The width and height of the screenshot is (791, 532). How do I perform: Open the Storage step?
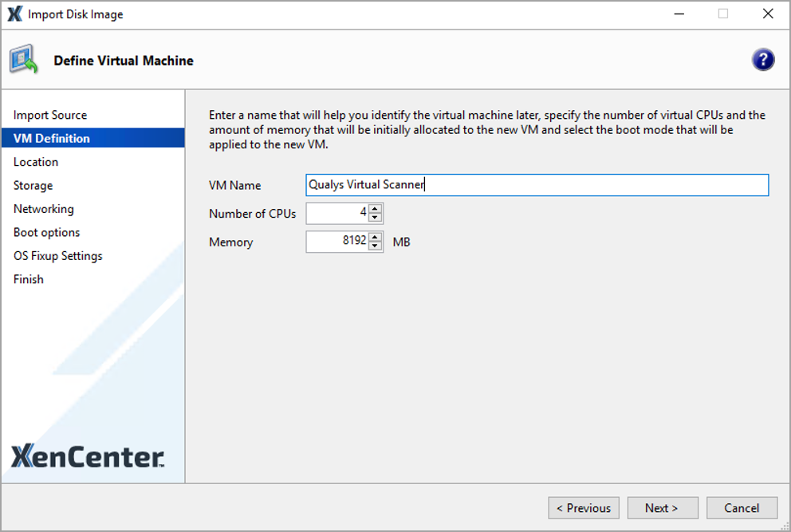tap(92, 185)
